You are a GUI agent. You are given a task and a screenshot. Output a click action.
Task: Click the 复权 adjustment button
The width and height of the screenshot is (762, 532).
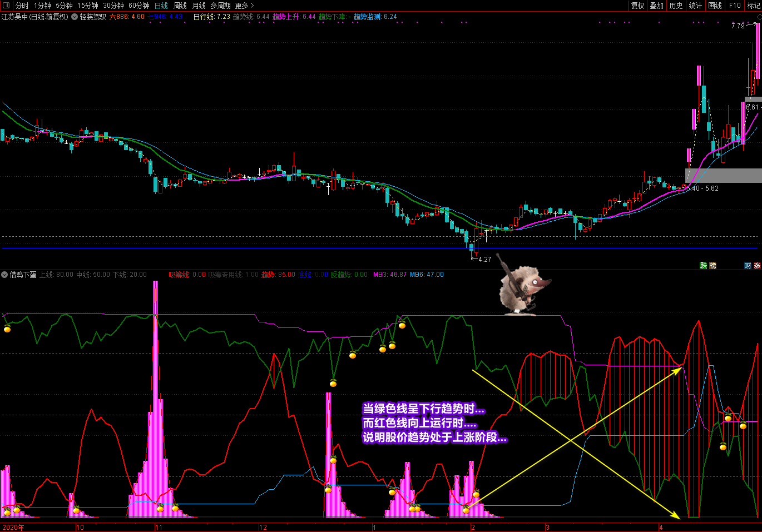[637, 6]
